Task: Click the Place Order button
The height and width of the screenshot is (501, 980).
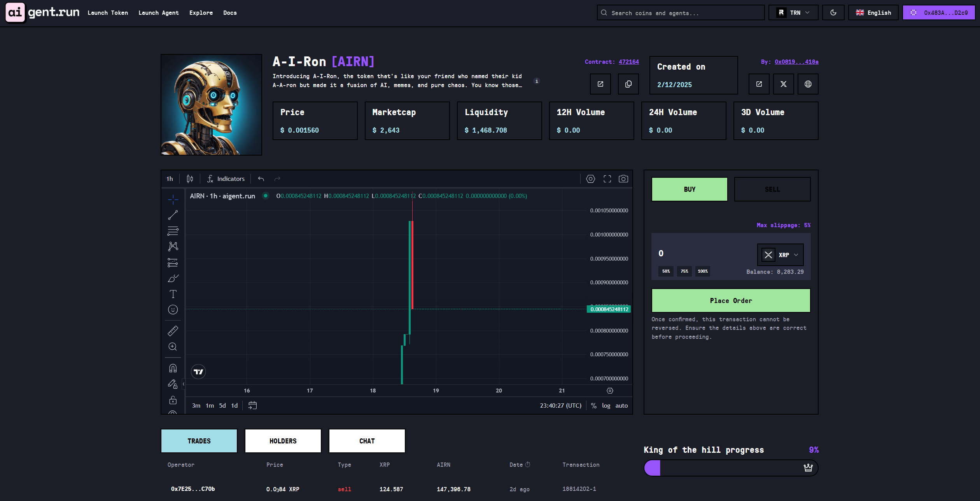Action: pos(731,300)
